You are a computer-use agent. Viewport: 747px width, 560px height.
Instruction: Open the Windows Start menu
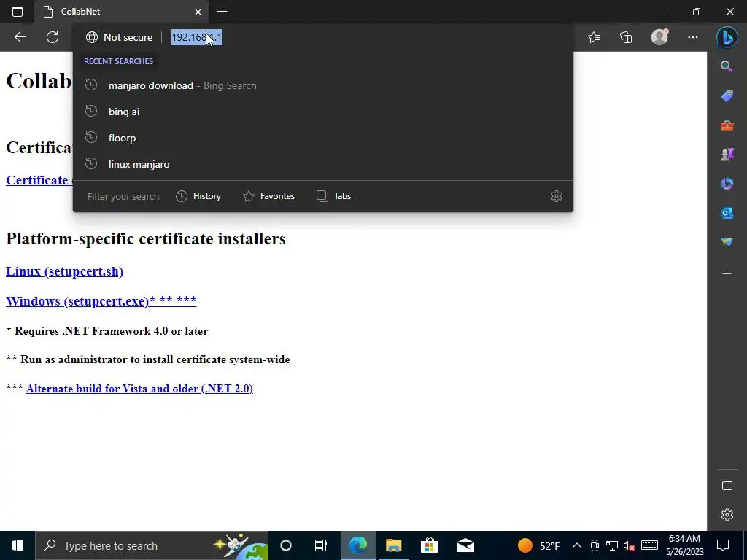18,545
